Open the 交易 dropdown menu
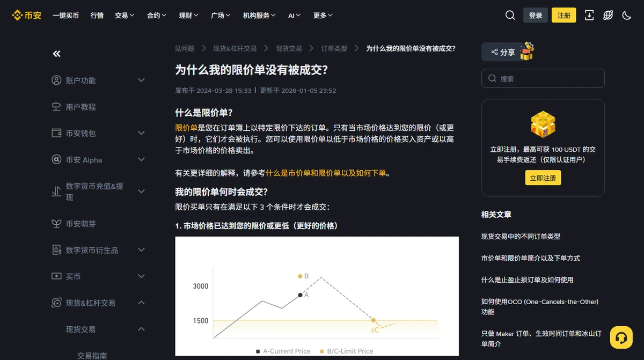 [125, 16]
